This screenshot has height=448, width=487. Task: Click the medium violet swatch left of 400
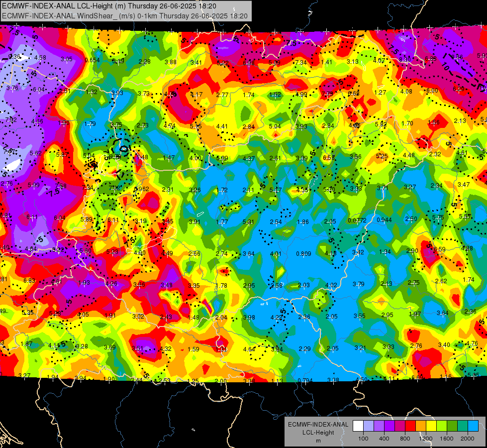pos(379,426)
